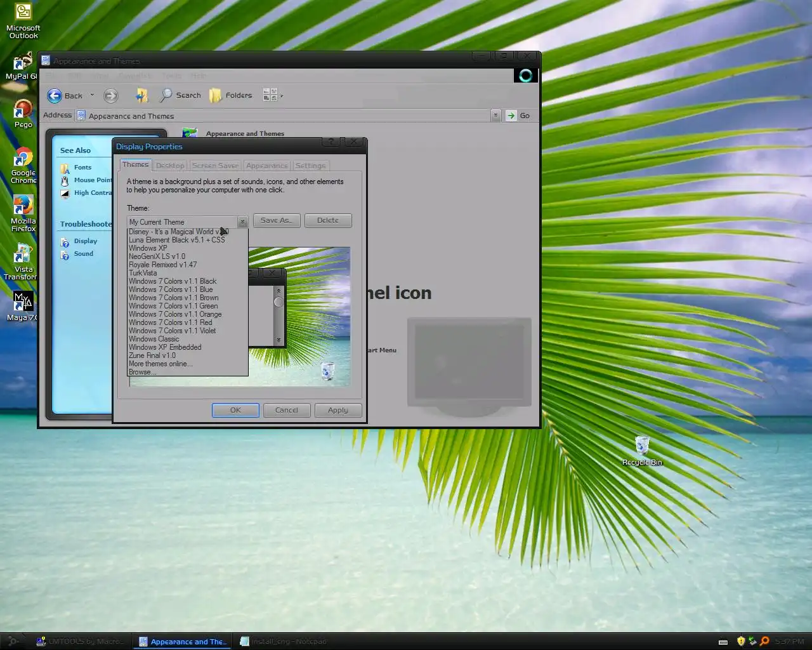Image resolution: width=812 pixels, height=650 pixels.
Task: Open the Views toolbar icon
Action: pos(270,95)
